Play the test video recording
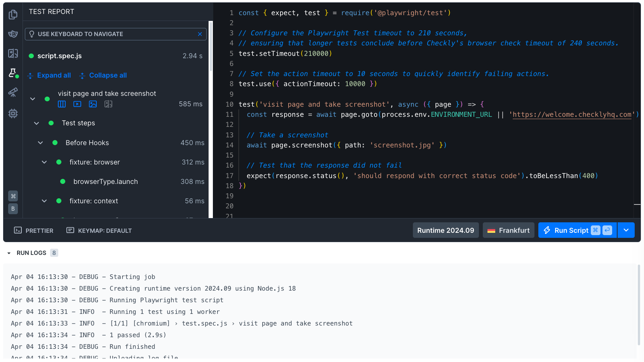The image size is (644, 362). click(77, 104)
